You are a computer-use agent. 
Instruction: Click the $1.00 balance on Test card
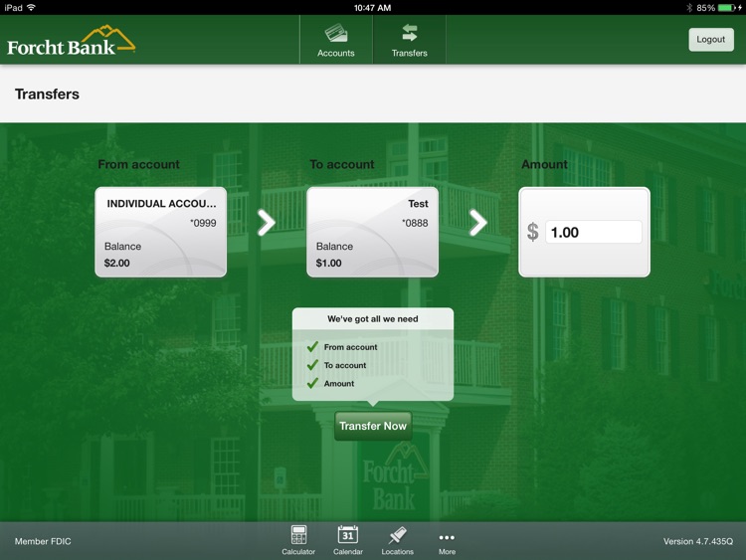(x=329, y=263)
